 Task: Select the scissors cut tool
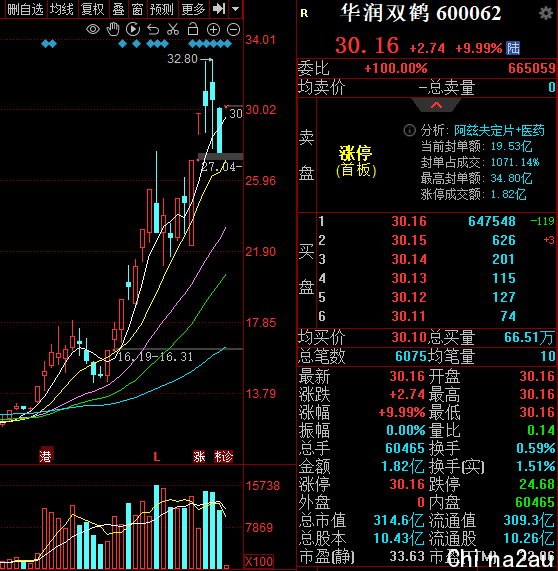(173, 29)
